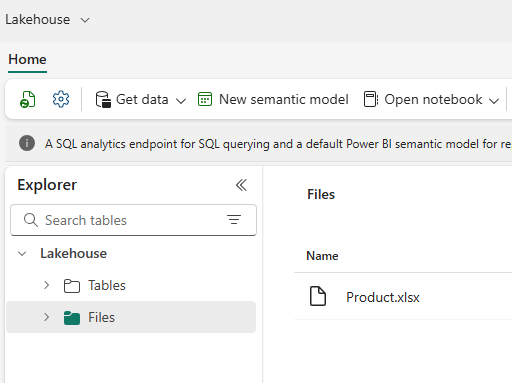Click the green Files folder icon
Screen dimensions: 512x383
72,317
